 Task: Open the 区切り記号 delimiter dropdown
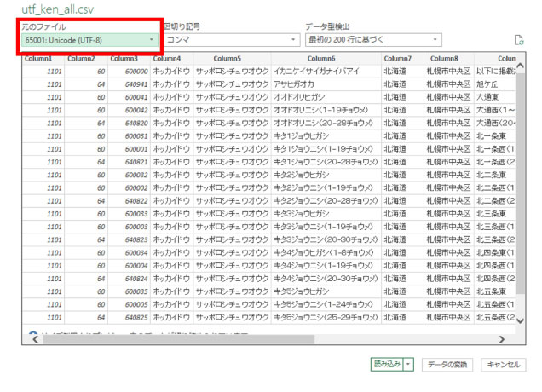[231, 40]
